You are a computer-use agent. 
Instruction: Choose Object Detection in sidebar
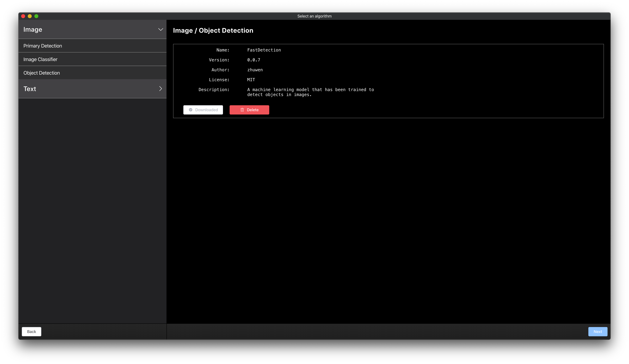(x=42, y=73)
